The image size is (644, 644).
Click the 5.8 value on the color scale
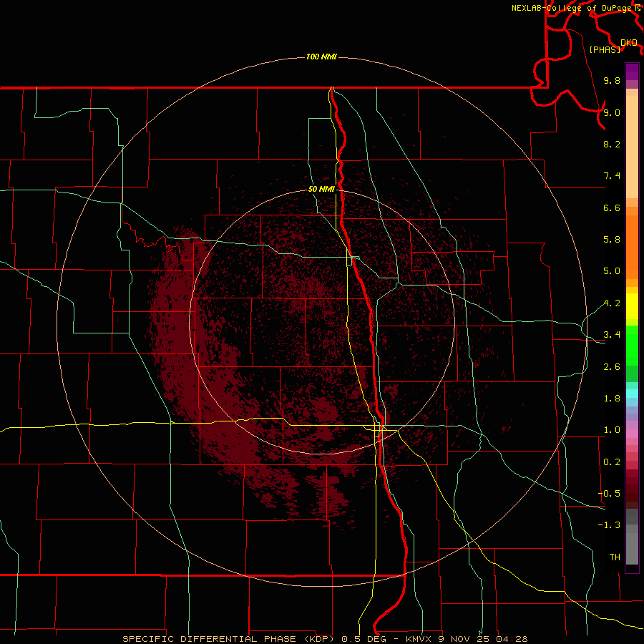[612, 240]
